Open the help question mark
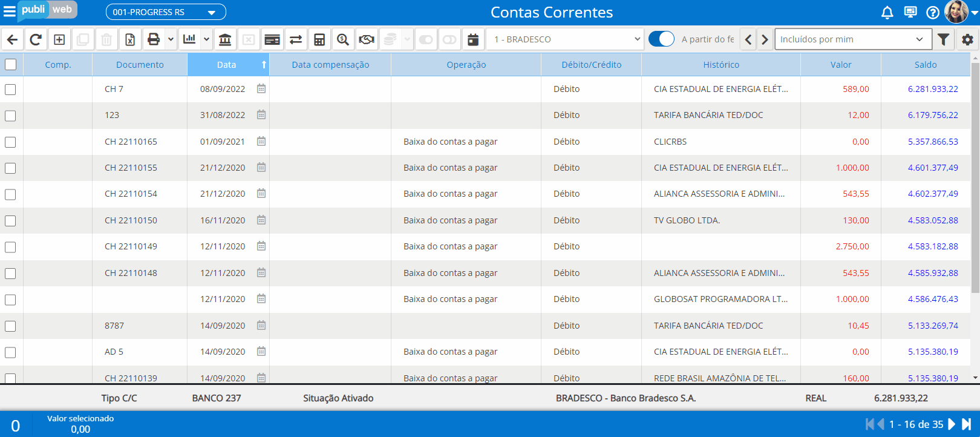Image resolution: width=980 pixels, height=437 pixels. coord(933,12)
